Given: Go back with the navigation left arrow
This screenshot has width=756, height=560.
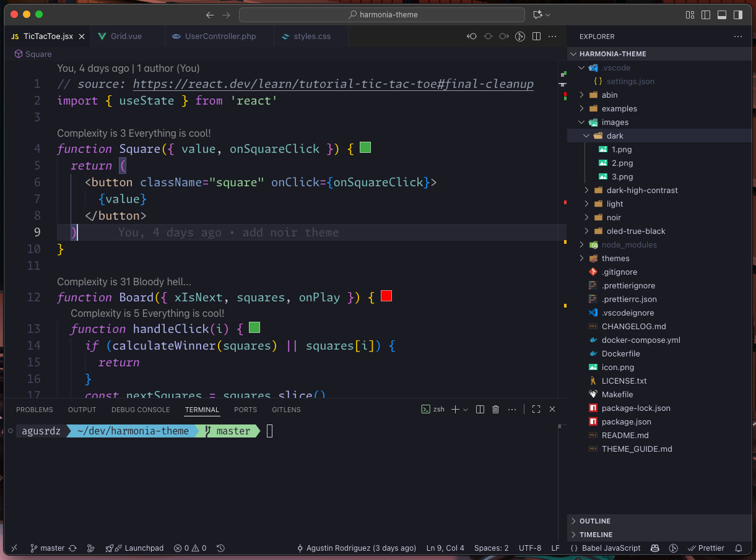Looking at the screenshot, I should coord(210,15).
